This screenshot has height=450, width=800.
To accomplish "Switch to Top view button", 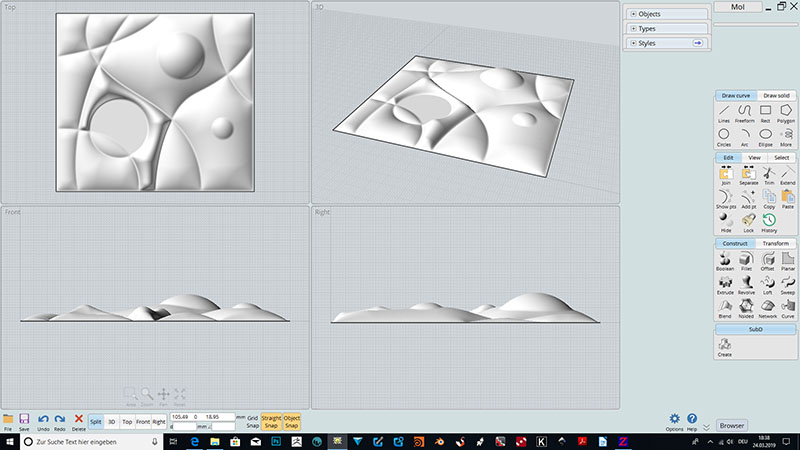I will [x=127, y=422].
